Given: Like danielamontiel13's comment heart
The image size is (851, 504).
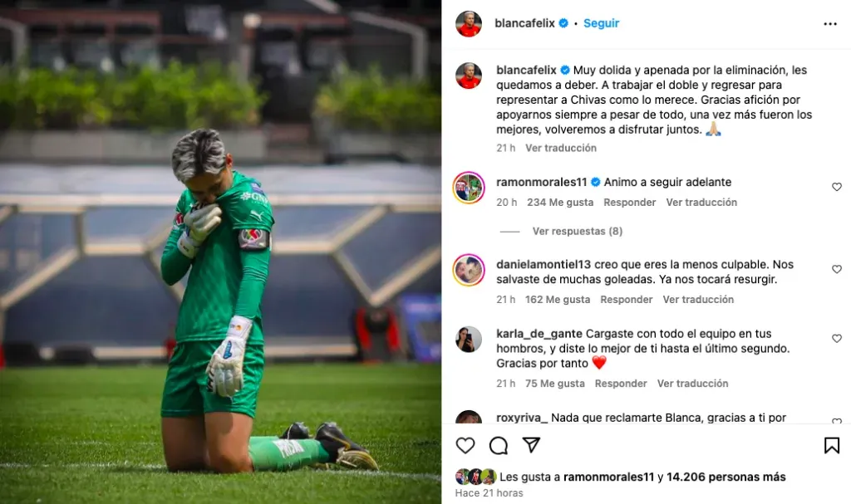Looking at the screenshot, I should 836,269.
